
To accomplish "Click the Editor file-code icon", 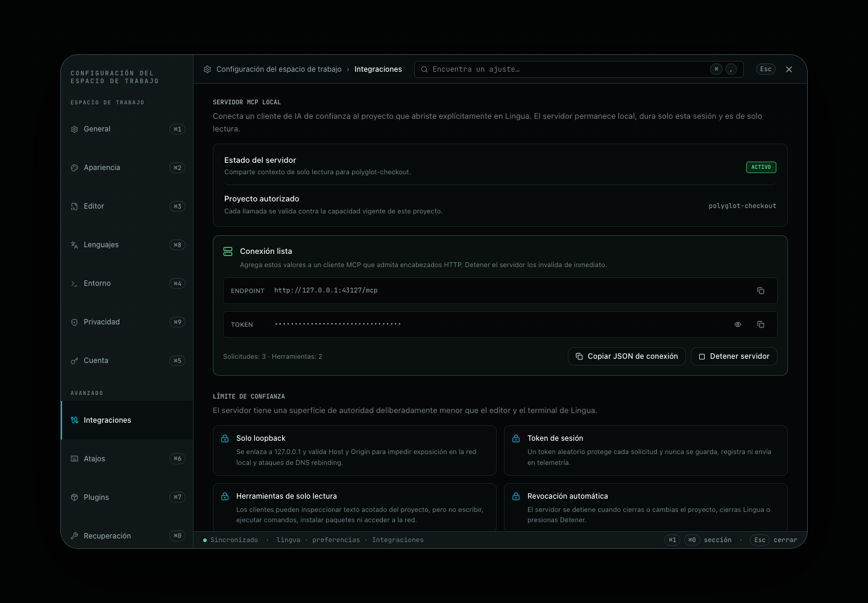I will coord(74,206).
